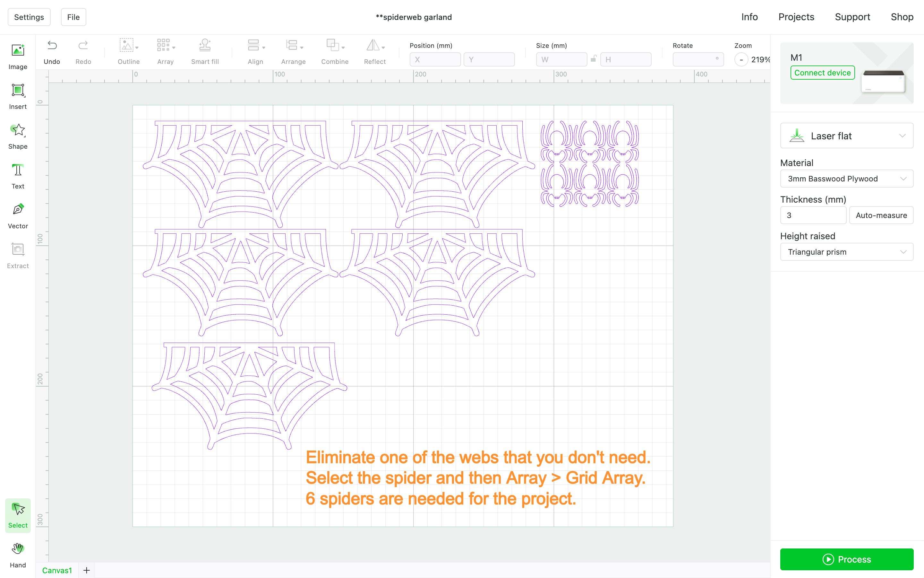This screenshot has height=578, width=924.
Task: Select the Image tool in sidebar
Action: click(x=18, y=57)
